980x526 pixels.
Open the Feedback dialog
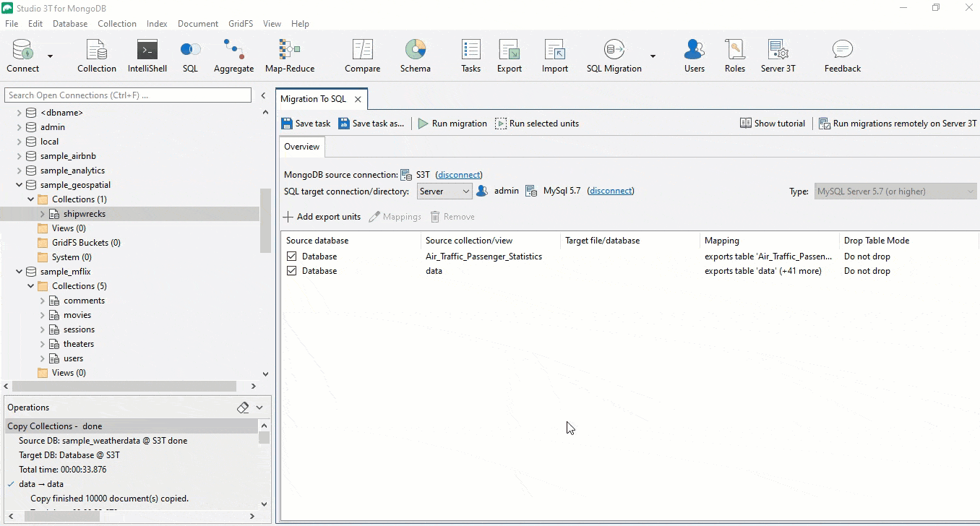pyautogui.click(x=843, y=56)
